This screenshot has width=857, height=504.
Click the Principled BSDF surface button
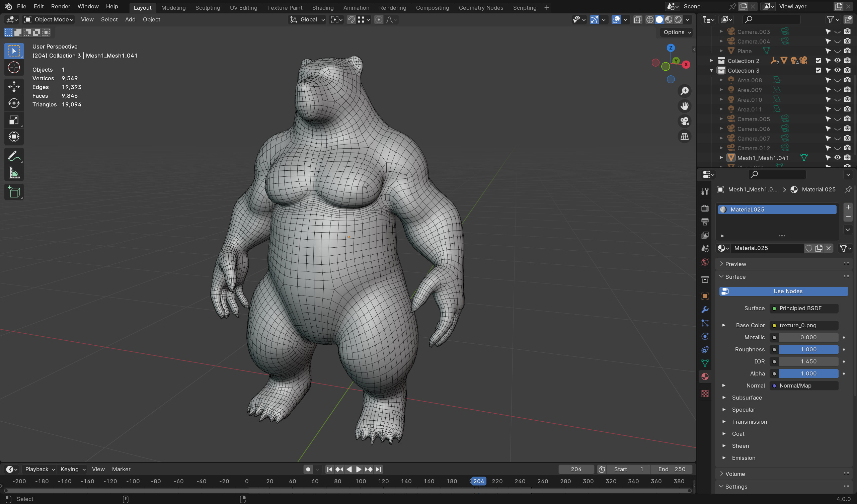click(804, 308)
